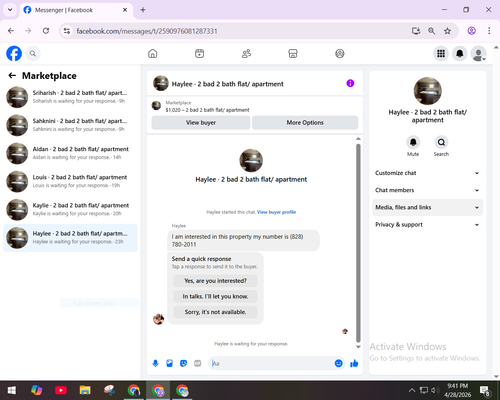
Task: Select the Messenger | Facebook tab
Action: [x=76, y=10]
